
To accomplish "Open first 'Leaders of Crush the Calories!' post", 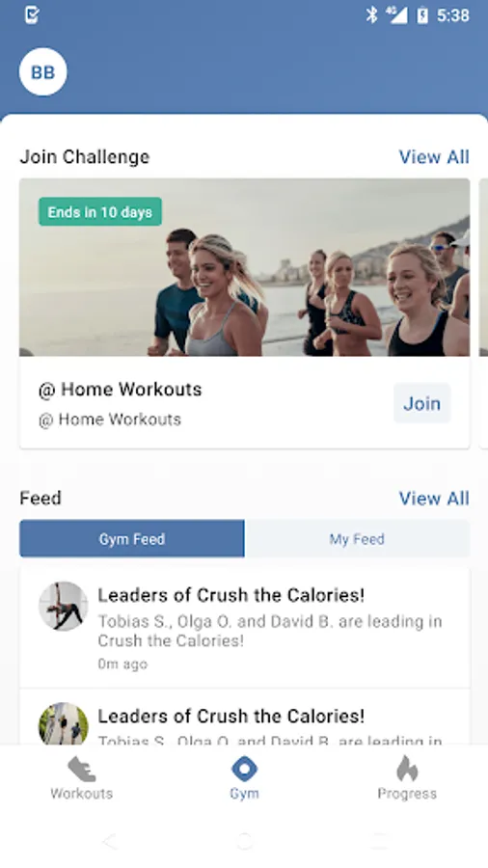I will pyautogui.click(x=245, y=627).
